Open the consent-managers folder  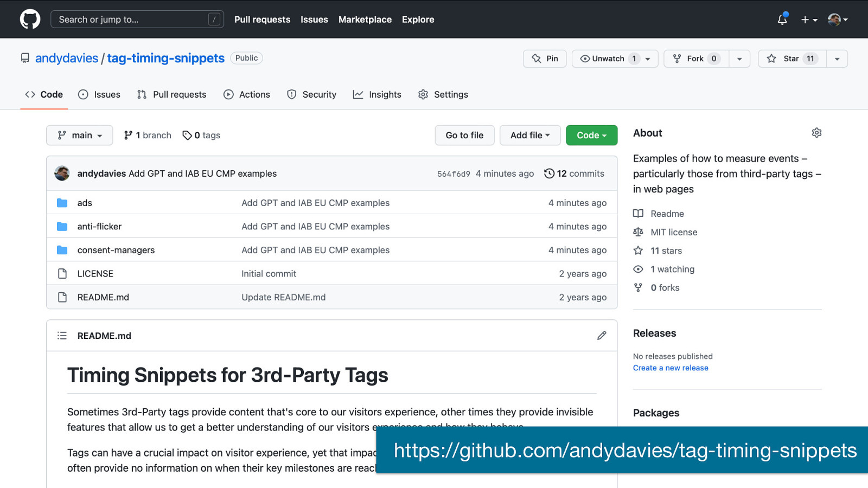pyautogui.click(x=116, y=250)
